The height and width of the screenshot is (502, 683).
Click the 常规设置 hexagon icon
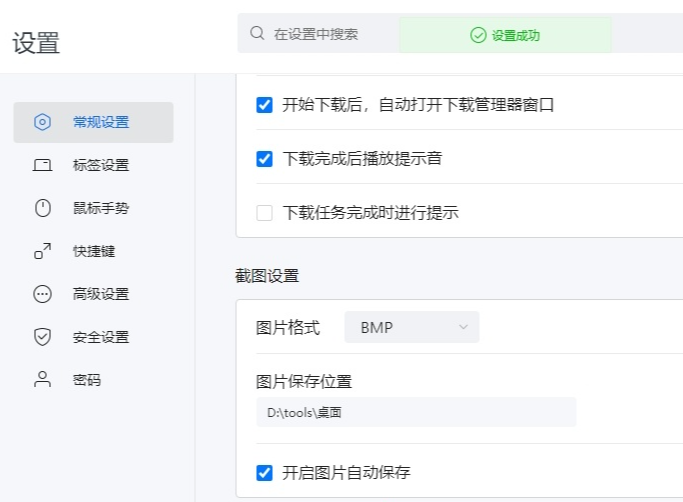[42, 122]
